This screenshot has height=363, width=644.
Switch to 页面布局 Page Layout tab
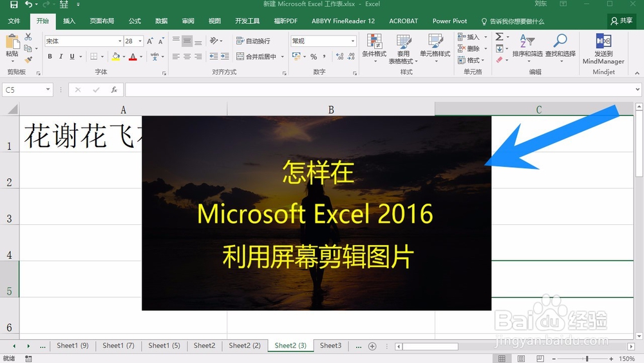tap(102, 21)
